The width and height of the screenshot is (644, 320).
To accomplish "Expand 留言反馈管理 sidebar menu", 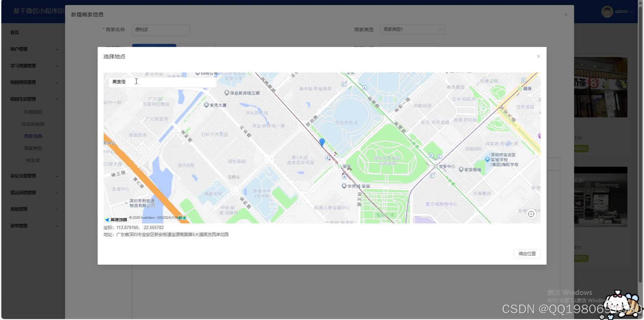I will coord(33,193).
